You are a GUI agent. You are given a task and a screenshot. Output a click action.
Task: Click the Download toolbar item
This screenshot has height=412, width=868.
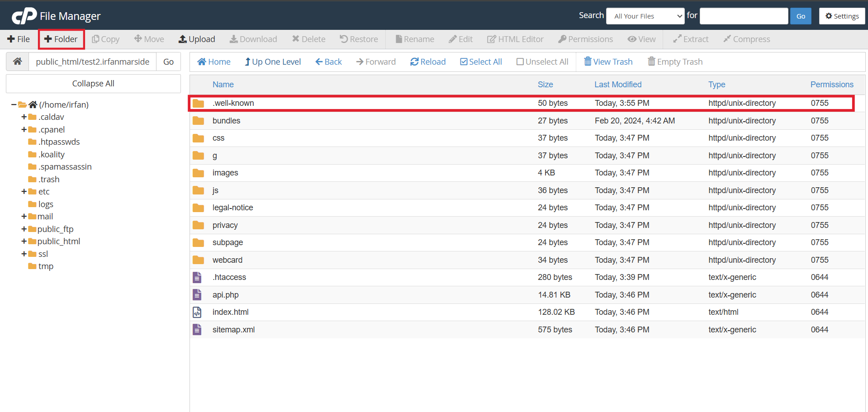click(x=253, y=39)
